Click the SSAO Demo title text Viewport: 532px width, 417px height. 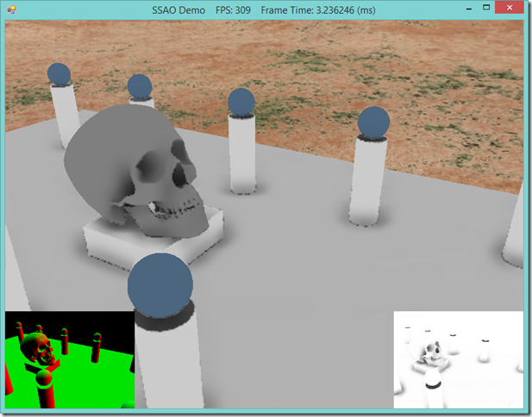point(178,10)
